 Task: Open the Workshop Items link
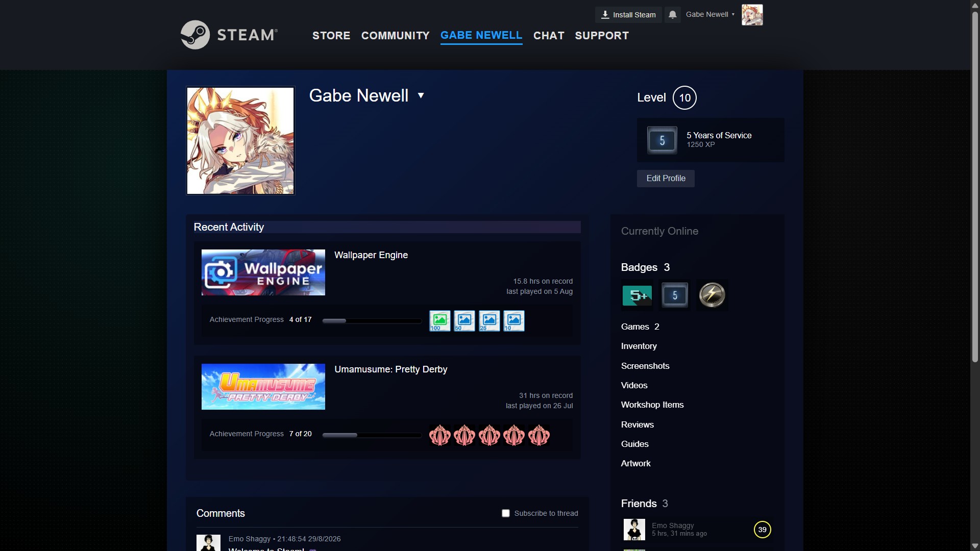pyautogui.click(x=652, y=405)
